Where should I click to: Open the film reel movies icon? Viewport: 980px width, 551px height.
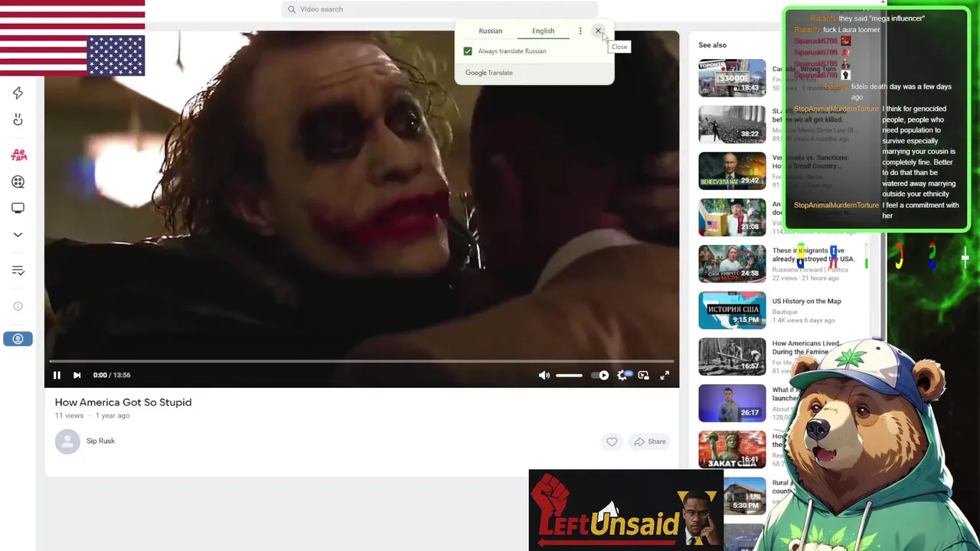click(18, 181)
